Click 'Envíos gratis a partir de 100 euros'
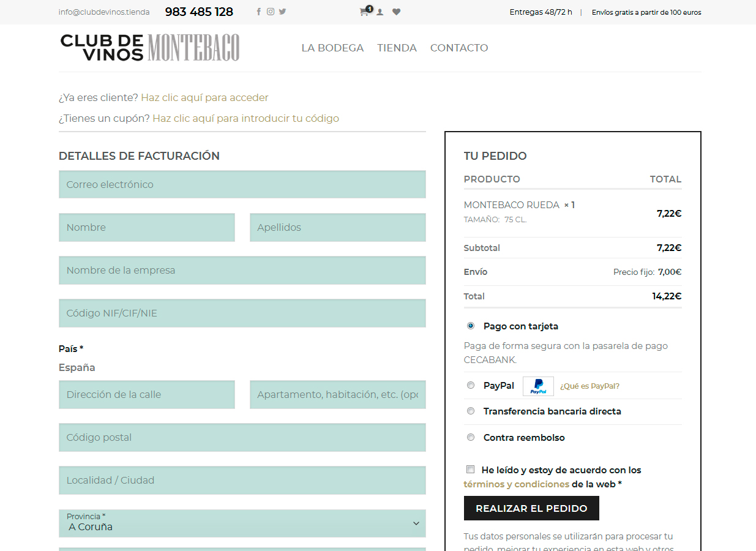 pos(646,12)
